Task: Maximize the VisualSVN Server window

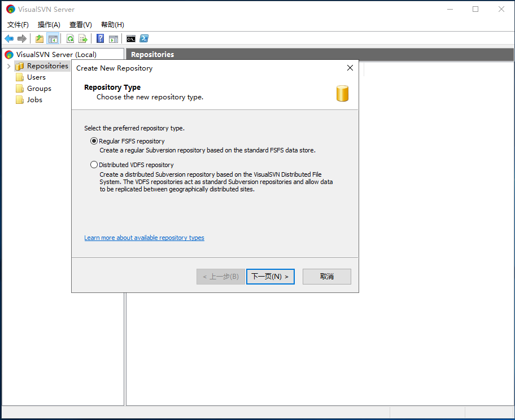Action: pos(475,9)
